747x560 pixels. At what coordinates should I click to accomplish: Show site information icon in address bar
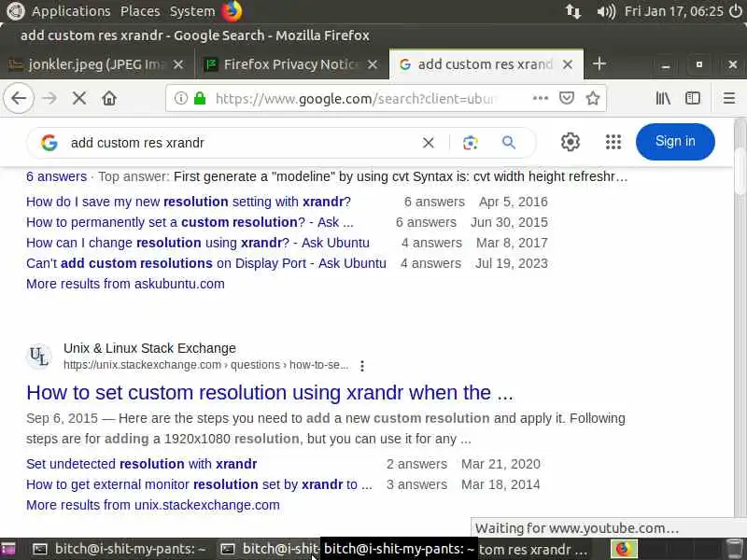[180, 99]
